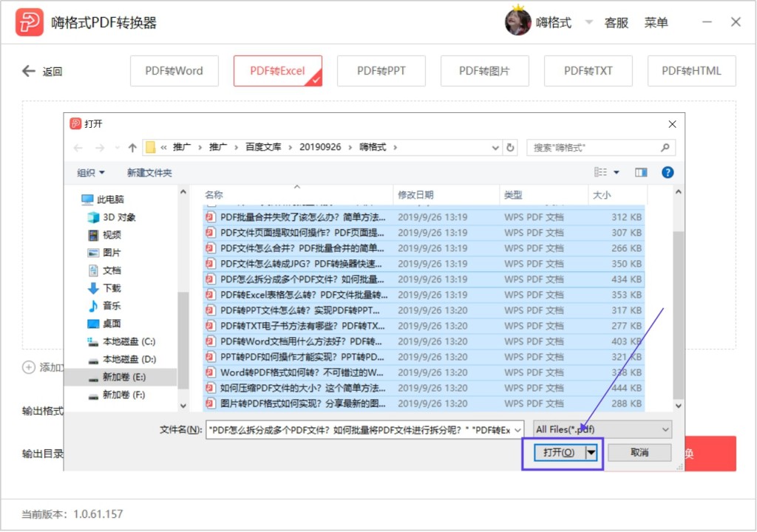This screenshot has width=757, height=532.
Task: Select 新加卷 (E:) drive
Action: [x=120, y=377]
